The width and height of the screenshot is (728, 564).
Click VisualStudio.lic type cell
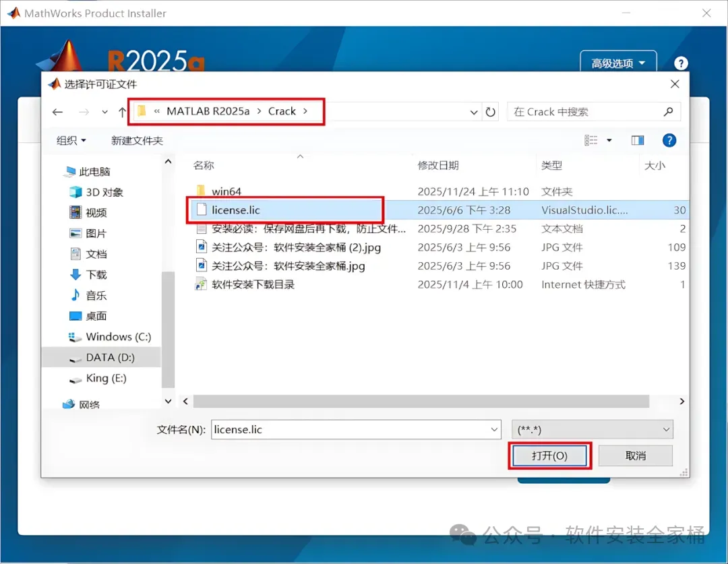pos(584,210)
